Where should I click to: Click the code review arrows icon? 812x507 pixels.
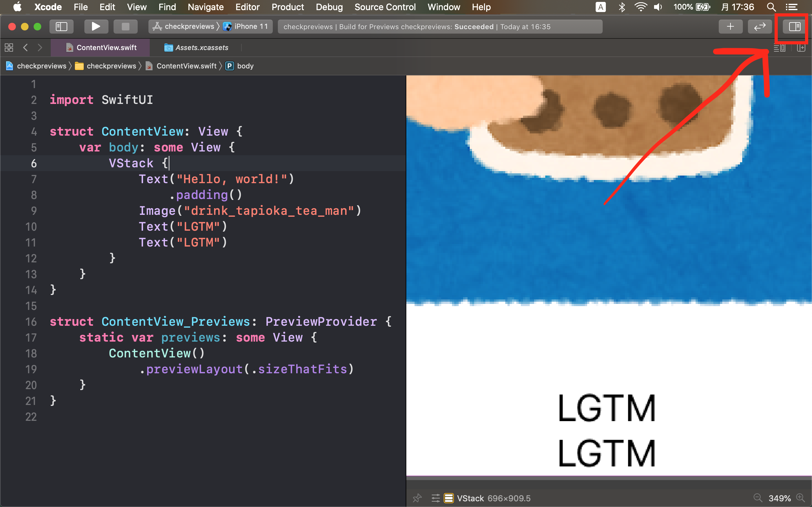coord(760,27)
